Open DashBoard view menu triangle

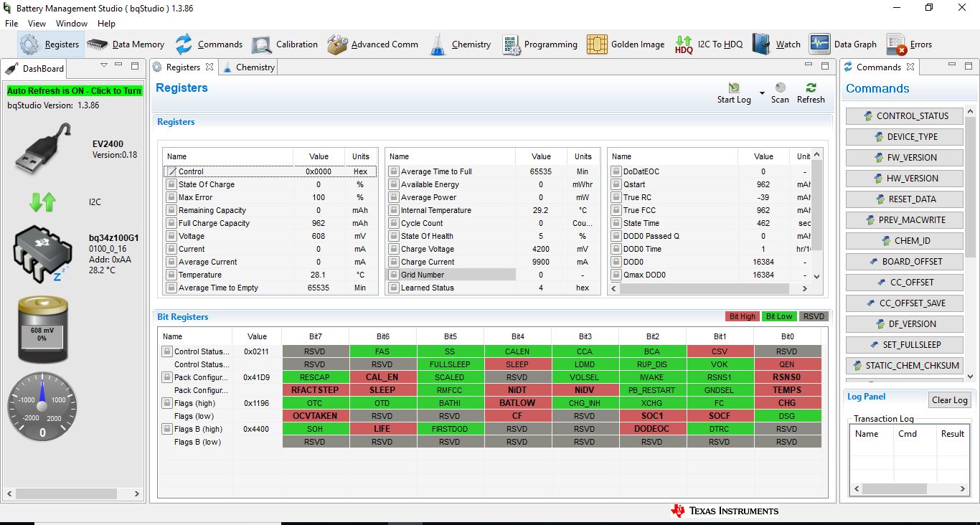pos(103,65)
